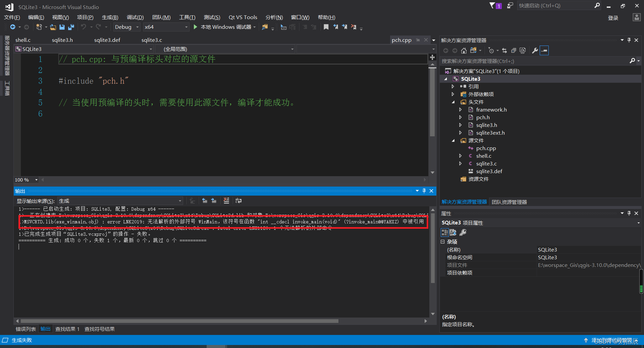The image size is (644, 348).
Task: Switch to the sqlite3.def tab
Action: 107,40
